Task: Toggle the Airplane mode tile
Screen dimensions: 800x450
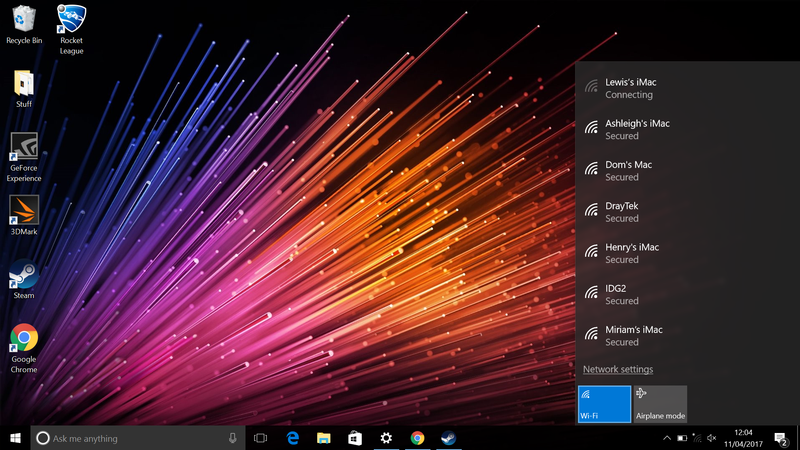Action: (x=660, y=404)
